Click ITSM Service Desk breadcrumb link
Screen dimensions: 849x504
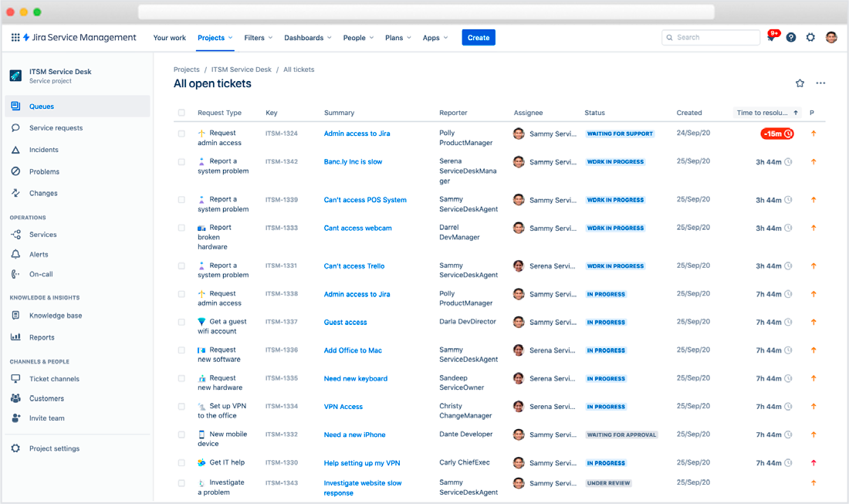pos(242,69)
